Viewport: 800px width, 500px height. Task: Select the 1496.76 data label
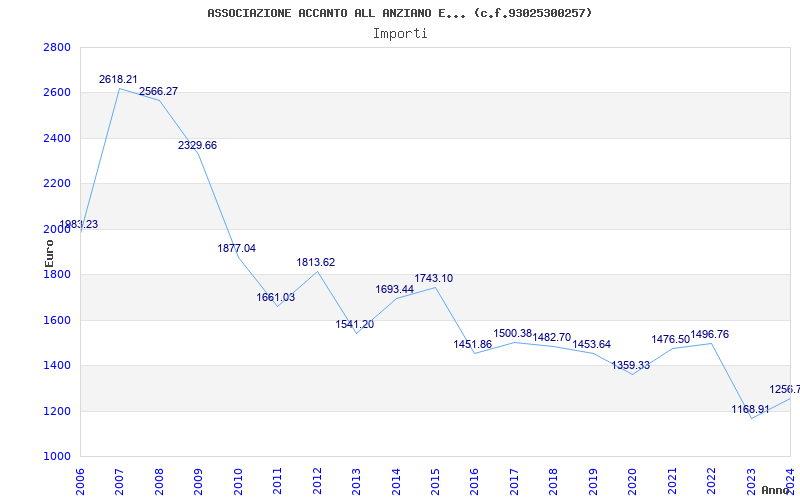pyautogui.click(x=710, y=335)
